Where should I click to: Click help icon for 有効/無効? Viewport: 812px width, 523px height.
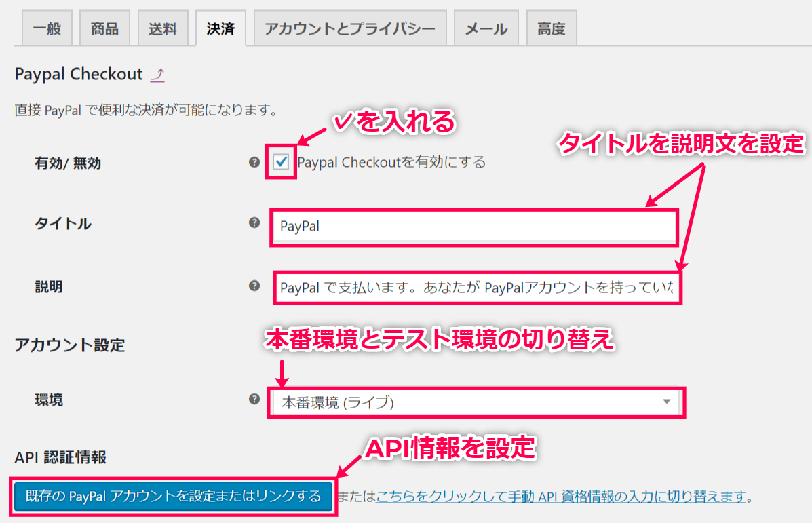[x=254, y=162]
